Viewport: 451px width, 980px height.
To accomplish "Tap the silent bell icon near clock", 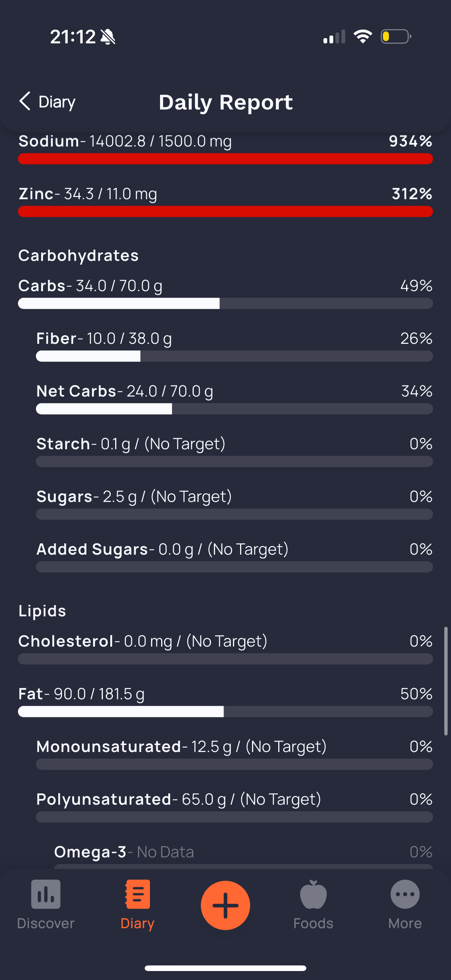I will [108, 37].
